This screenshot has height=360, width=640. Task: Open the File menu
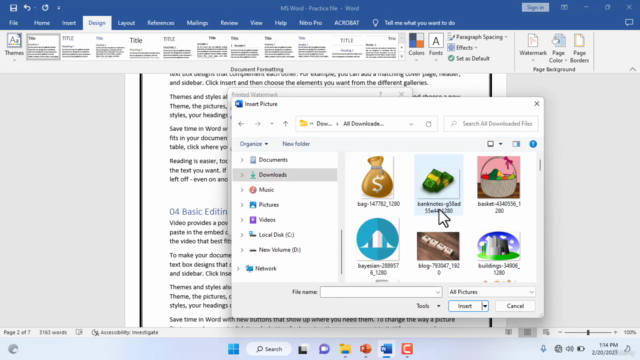[x=13, y=23]
